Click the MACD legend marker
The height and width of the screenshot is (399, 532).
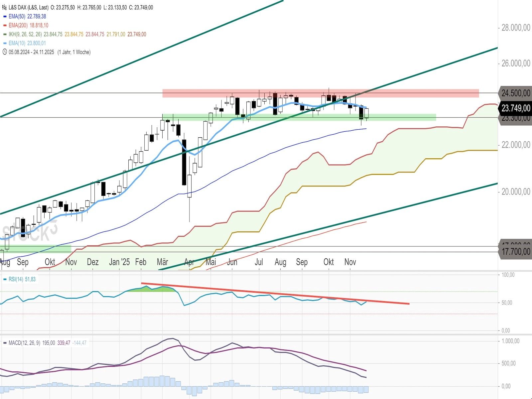coord(5,343)
